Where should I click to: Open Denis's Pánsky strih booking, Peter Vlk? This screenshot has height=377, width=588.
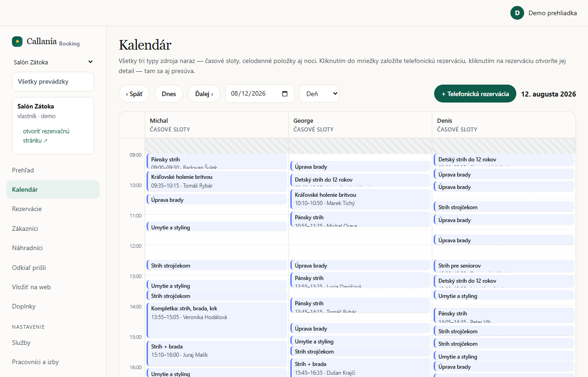click(x=504, y=315)
